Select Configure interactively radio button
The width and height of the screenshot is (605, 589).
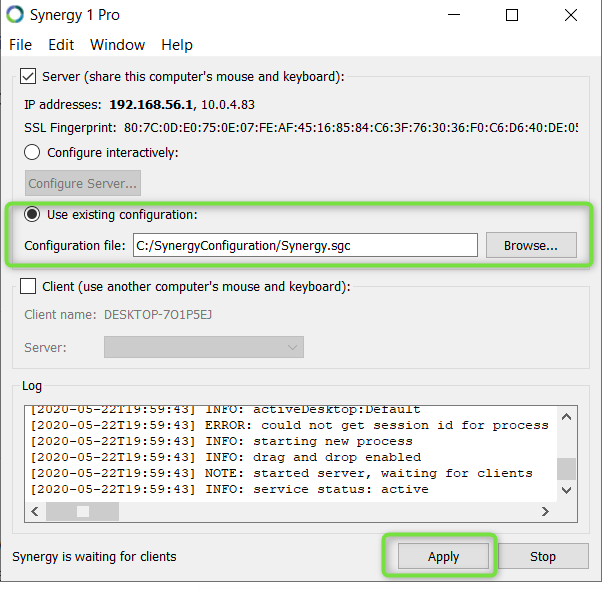coord(32,152)
